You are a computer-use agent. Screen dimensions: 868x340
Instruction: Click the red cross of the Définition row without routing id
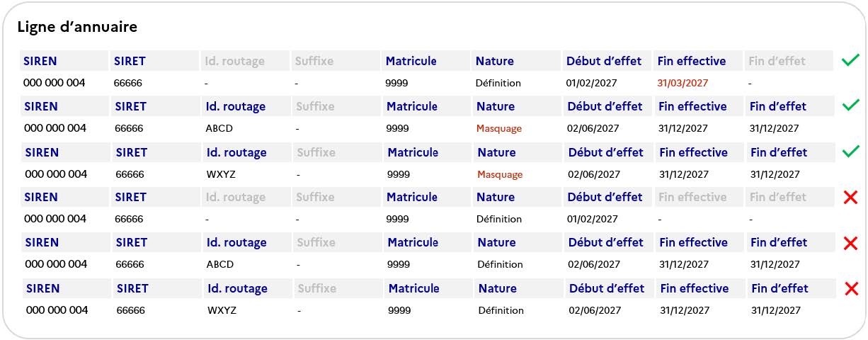[x=851, y=198]
